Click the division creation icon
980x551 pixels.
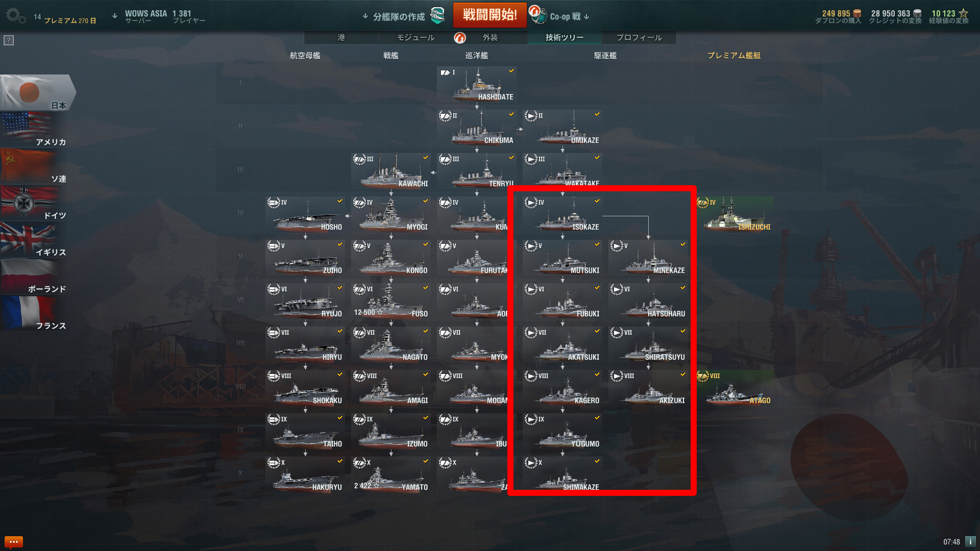click(437, 16)
